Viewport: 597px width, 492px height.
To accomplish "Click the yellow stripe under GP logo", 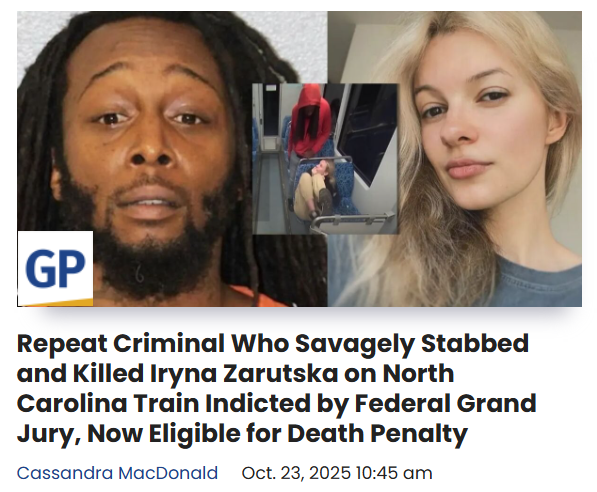I will 55,302.
